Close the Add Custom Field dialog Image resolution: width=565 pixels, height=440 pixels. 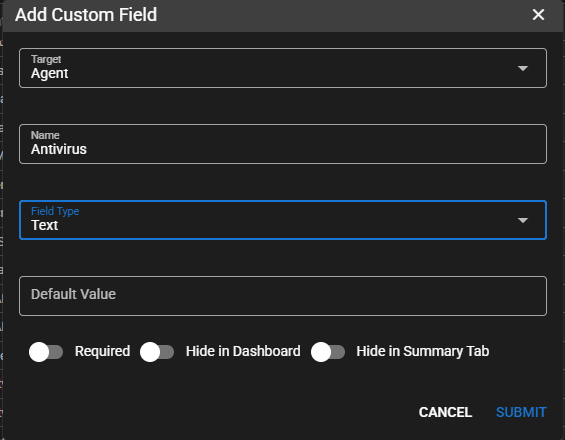538,15
